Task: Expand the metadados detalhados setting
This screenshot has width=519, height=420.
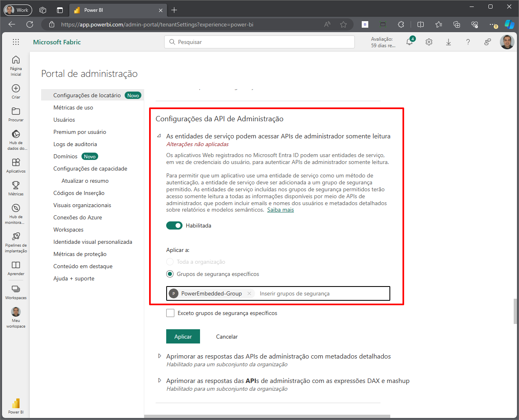Action: (159, 356)
